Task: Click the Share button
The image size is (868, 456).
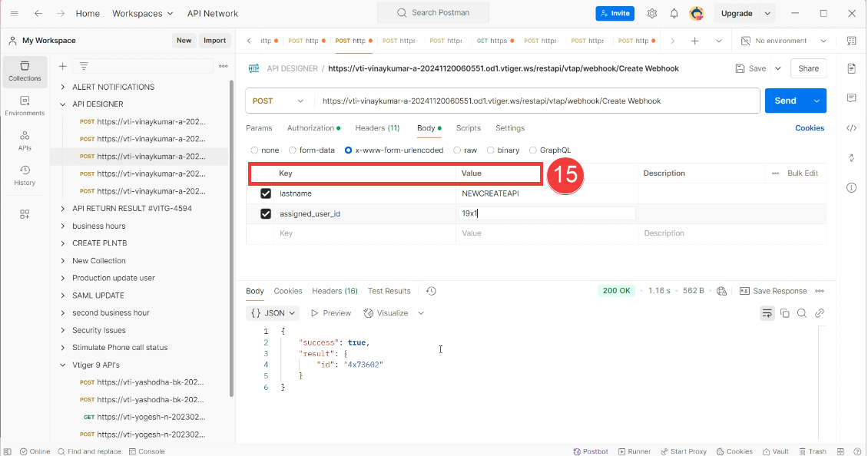Action: (x=808, y=68)
